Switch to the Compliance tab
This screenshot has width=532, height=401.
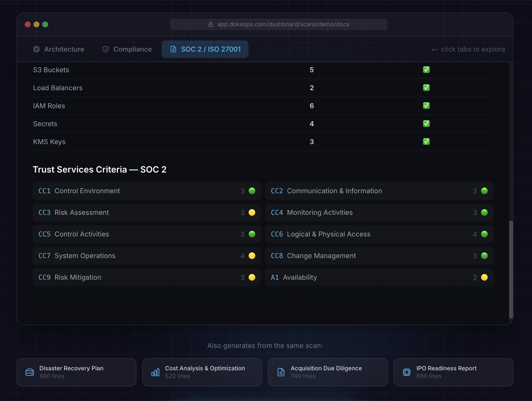pos(127,49)
